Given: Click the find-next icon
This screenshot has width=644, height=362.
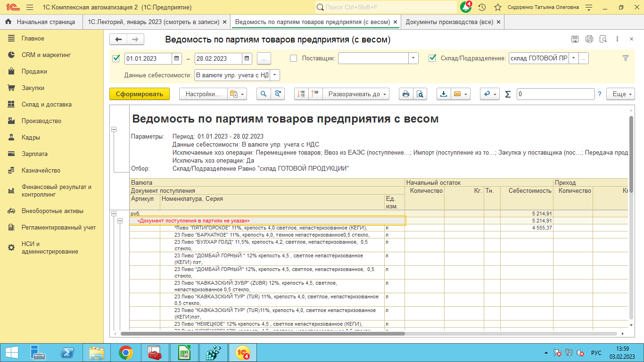Looking at the screenshot, I should [278, 94].
